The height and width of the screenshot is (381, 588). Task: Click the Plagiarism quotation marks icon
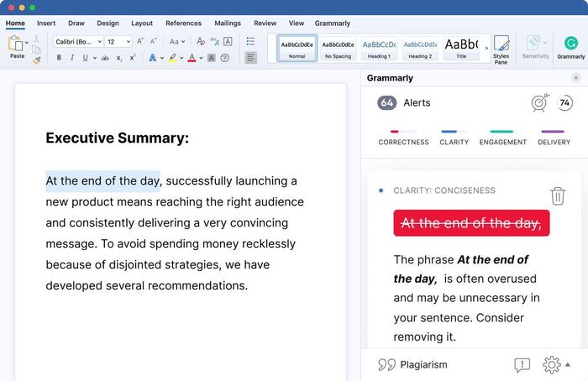(386, 364)
